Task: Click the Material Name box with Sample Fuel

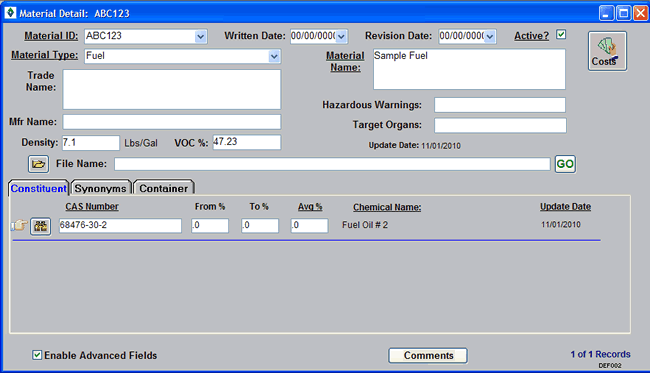Action: tap(469, 69)
